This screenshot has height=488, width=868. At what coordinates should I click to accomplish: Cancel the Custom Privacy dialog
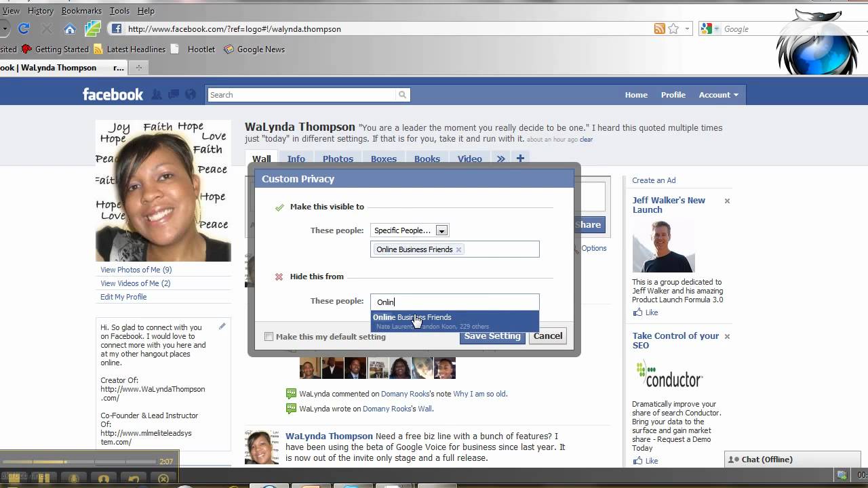pos(547,335)
